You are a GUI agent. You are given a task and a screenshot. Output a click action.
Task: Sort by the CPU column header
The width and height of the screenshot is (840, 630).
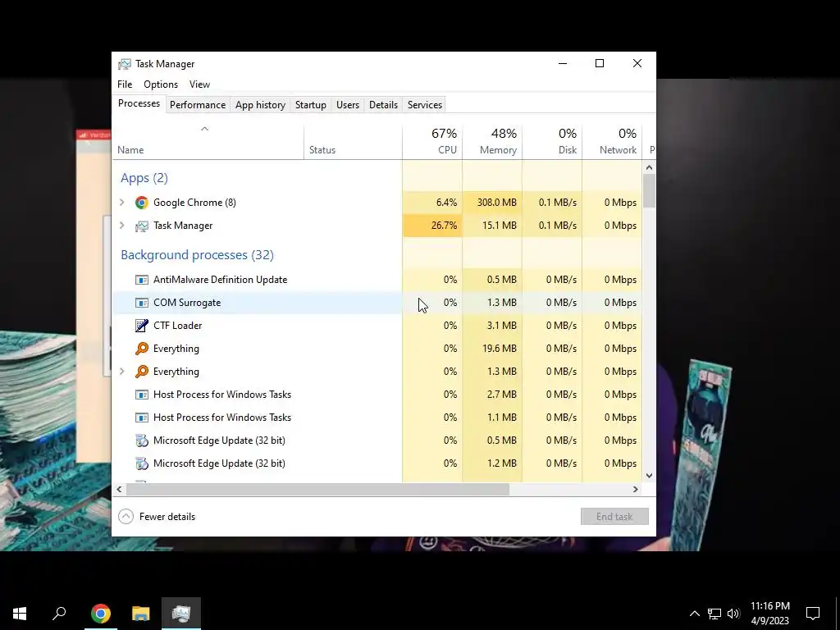coord(432,142)
